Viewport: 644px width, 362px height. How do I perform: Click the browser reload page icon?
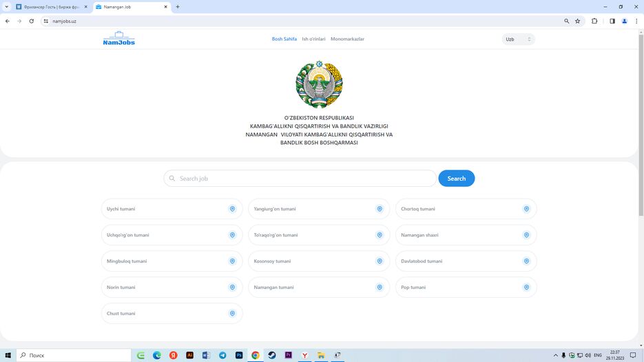tap(31, 21)
